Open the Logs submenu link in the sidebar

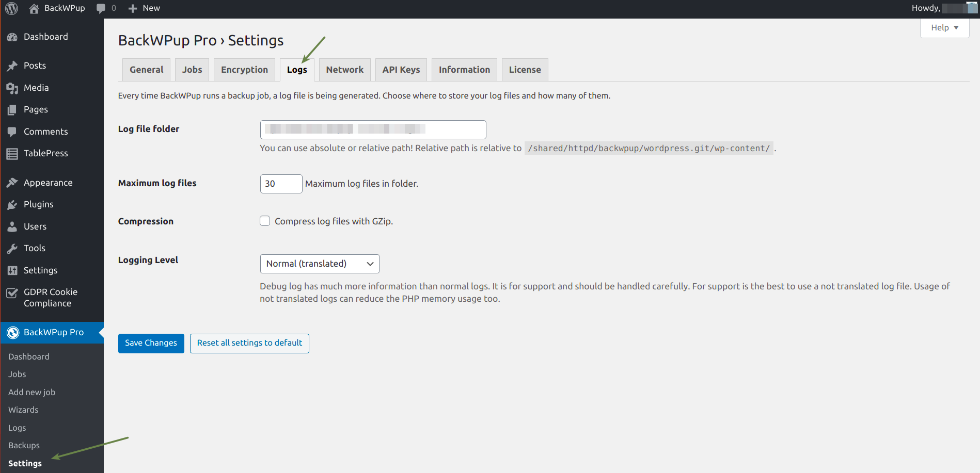17,428
